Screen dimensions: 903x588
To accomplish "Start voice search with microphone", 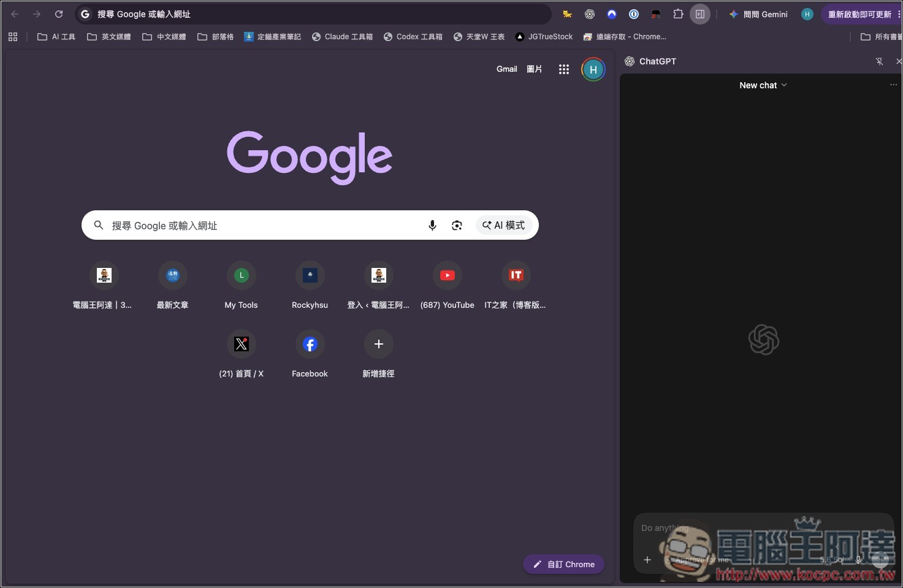I will click(x=432, y=226).
